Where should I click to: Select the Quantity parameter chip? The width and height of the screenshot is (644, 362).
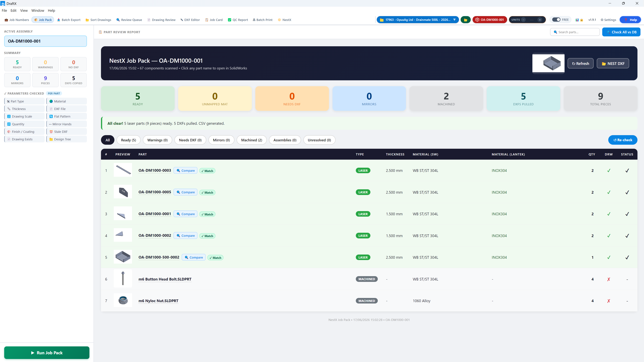point(24,124)
